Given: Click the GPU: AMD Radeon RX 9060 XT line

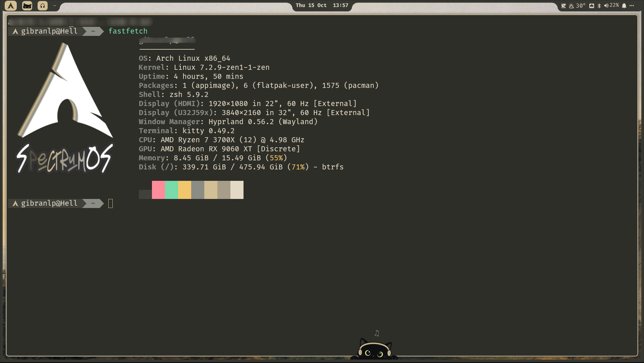Looking at the screenshot, I should [219, 149].
